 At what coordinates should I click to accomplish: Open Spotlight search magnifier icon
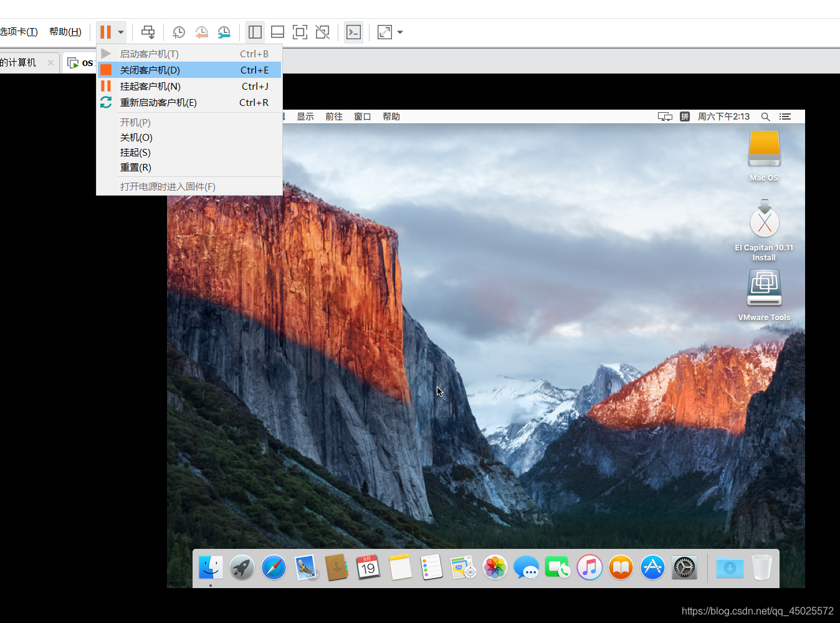(766, 117)
